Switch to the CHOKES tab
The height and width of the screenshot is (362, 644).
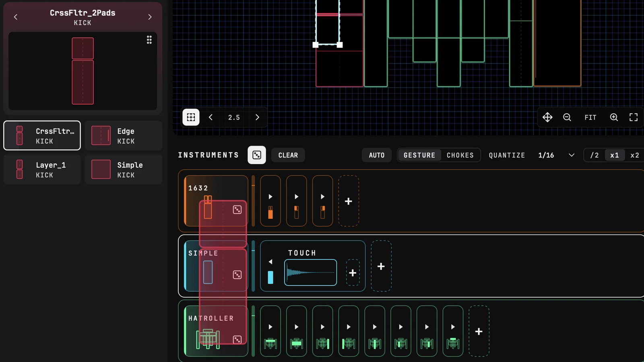coord(460,155)
